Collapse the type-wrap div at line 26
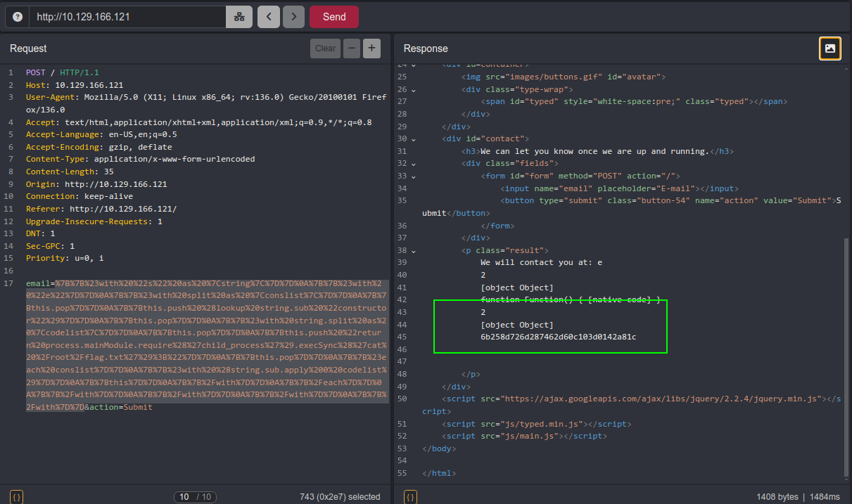Viewport: 852px width, 504px height. 413,90
